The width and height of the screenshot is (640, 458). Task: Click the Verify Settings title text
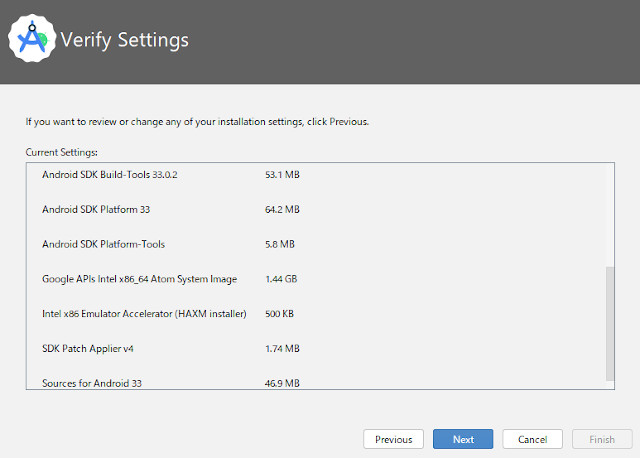(124, 40)
